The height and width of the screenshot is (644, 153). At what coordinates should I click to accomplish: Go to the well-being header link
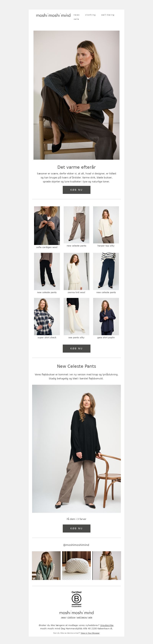pyautogui.click(x=108, y=15)
